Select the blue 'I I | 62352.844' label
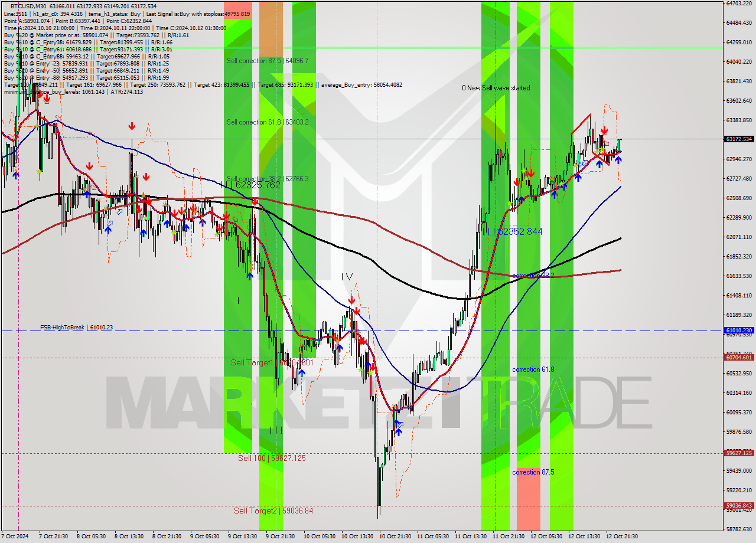Viewport: 756px width, 543px height. pyautogui.click(x=513, y=231)
